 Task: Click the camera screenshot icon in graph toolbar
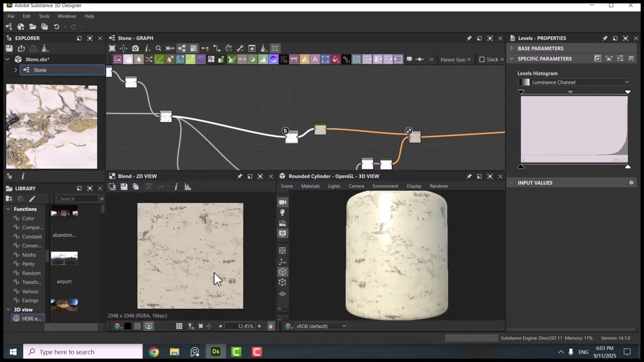135,48
